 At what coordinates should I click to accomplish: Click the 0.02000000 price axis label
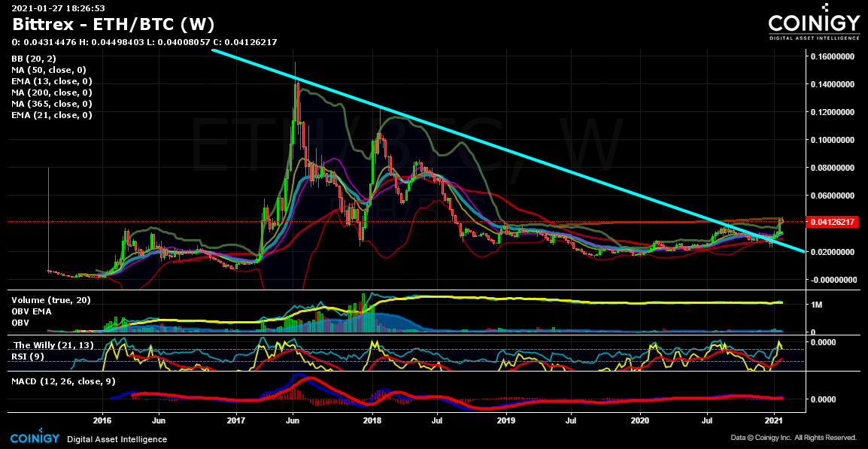click(x=833, y=252)
